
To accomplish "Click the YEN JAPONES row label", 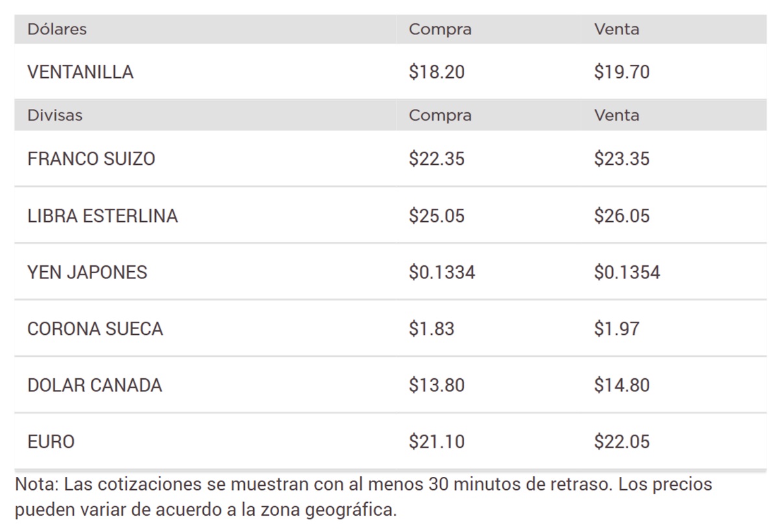I will point(88,272).
